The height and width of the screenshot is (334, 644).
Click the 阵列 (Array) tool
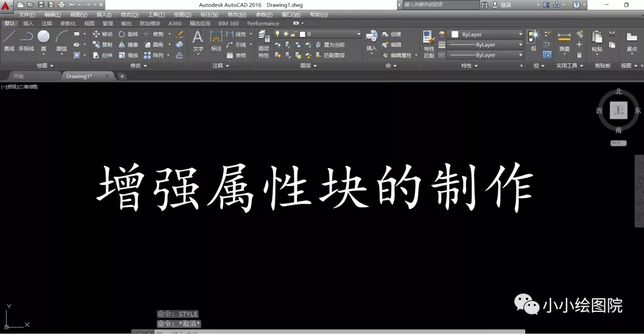click(154, 55)
